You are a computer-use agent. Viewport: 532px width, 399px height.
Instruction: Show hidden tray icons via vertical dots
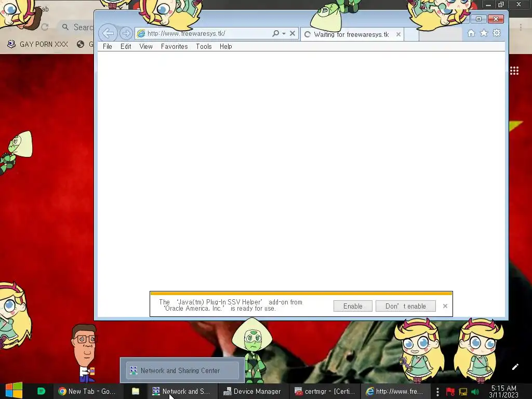[x=437, y=392]
